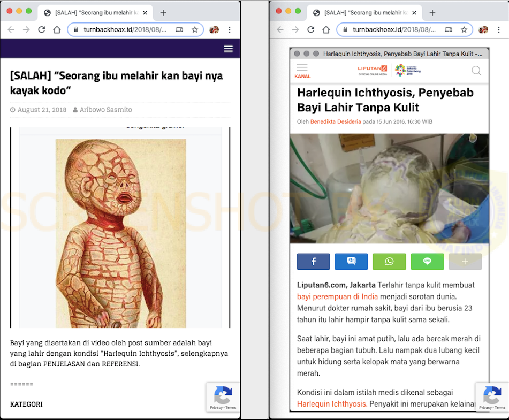This screenshot has width=509, height=420.
Task: Bookmark the page with star in left window
Action: click(195, 30)
